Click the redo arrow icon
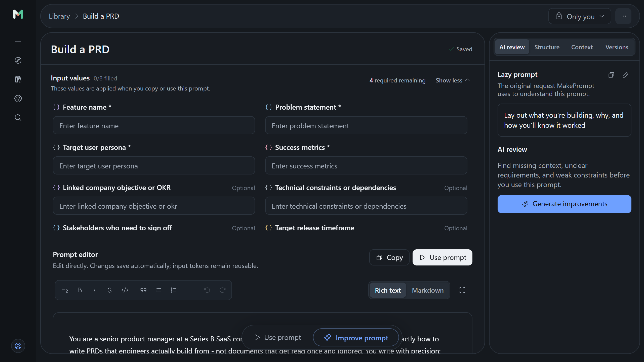This screenshot has width=644, height=362. (x=222, y=290)
